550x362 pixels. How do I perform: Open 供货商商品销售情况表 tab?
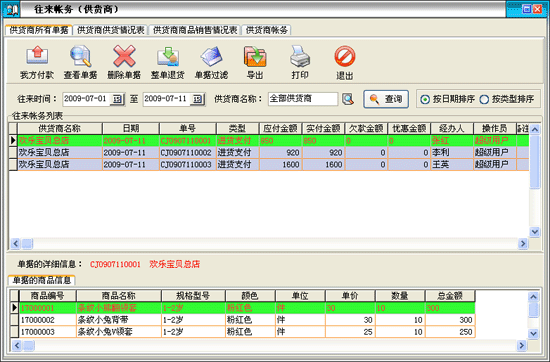click(x=195, y=30)
